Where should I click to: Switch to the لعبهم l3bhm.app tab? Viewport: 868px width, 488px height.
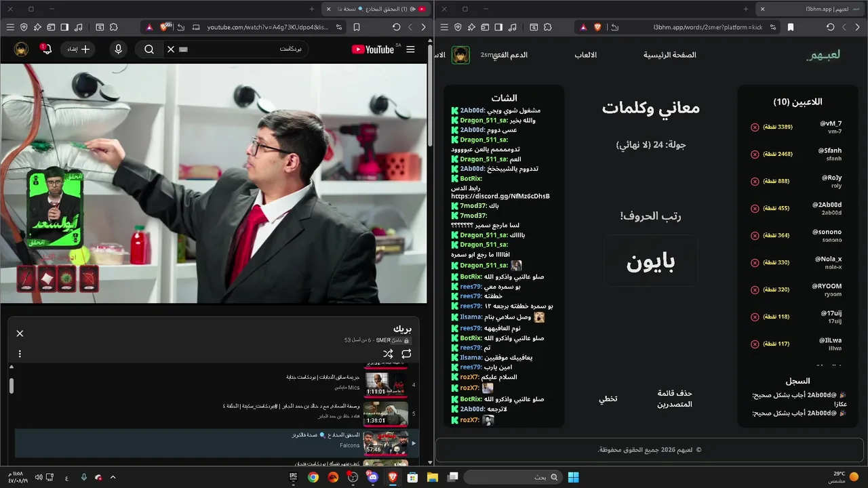coord(810,9)
